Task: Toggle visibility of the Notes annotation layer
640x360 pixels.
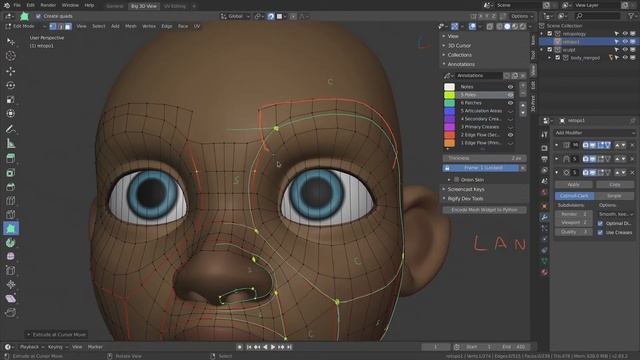Action: (x=510, y=87)
